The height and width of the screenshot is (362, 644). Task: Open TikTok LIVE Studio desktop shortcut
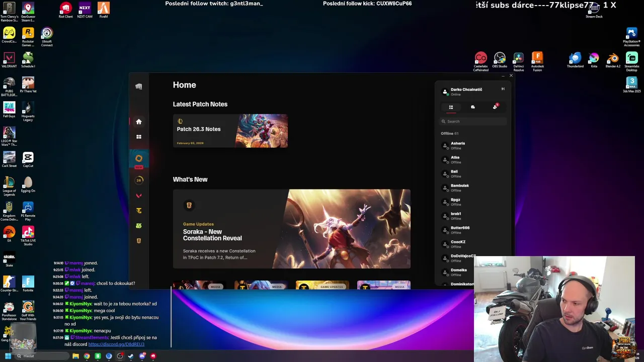(28, 236)
